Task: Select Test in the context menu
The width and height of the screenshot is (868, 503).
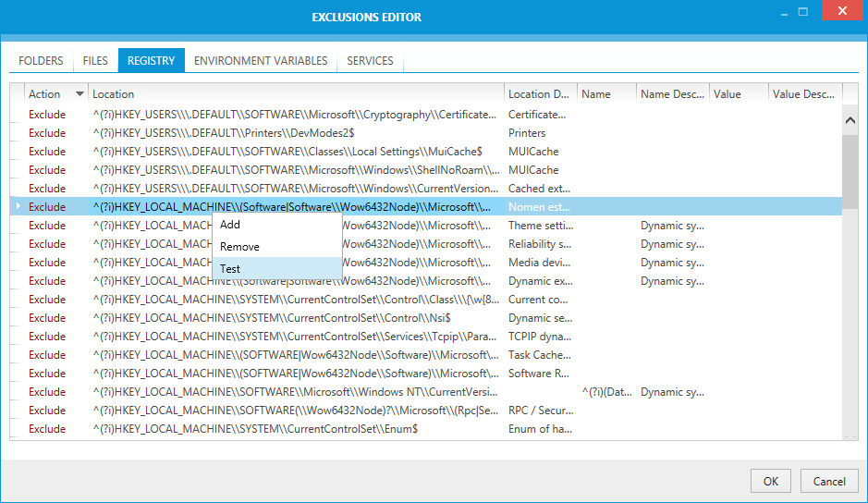Action: (230, 269)
